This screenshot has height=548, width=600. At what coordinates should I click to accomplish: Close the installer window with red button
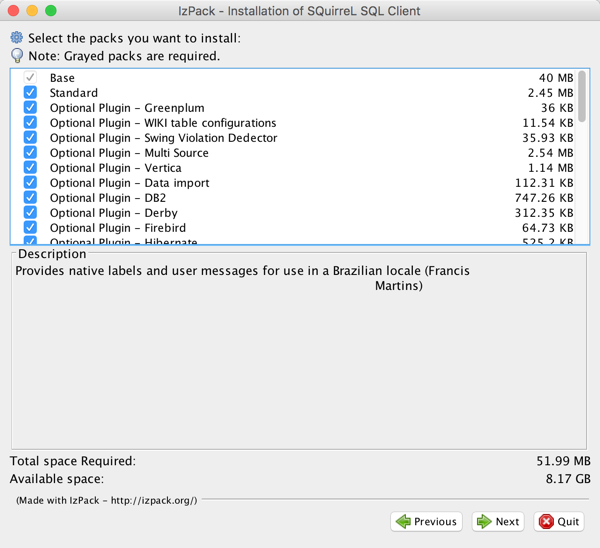pyautogui.click(x=13, y=11)
